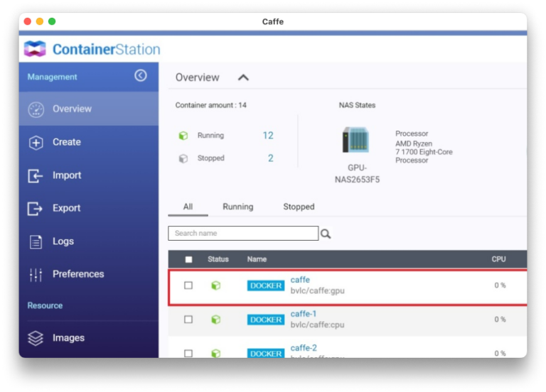Click the image name bvlc/caffe:cpu
The height and width of the screenshot is (392, 546).
pyautogui.click(x=318, y=325)
